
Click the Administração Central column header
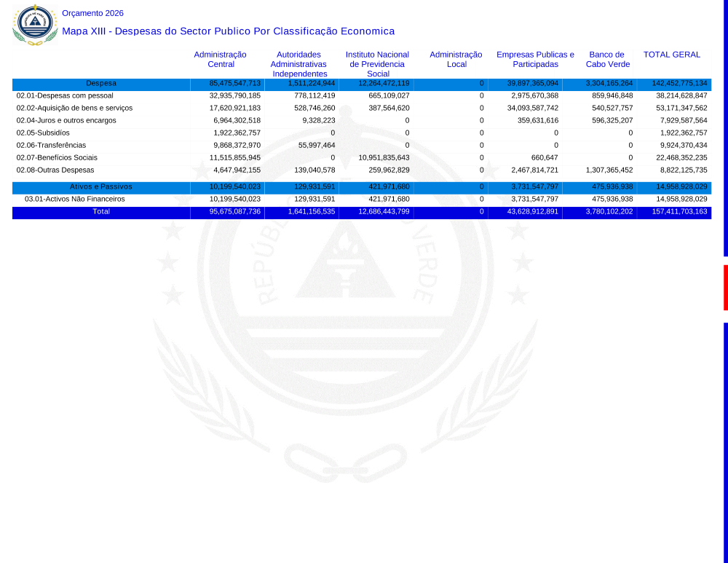point(220,59)
